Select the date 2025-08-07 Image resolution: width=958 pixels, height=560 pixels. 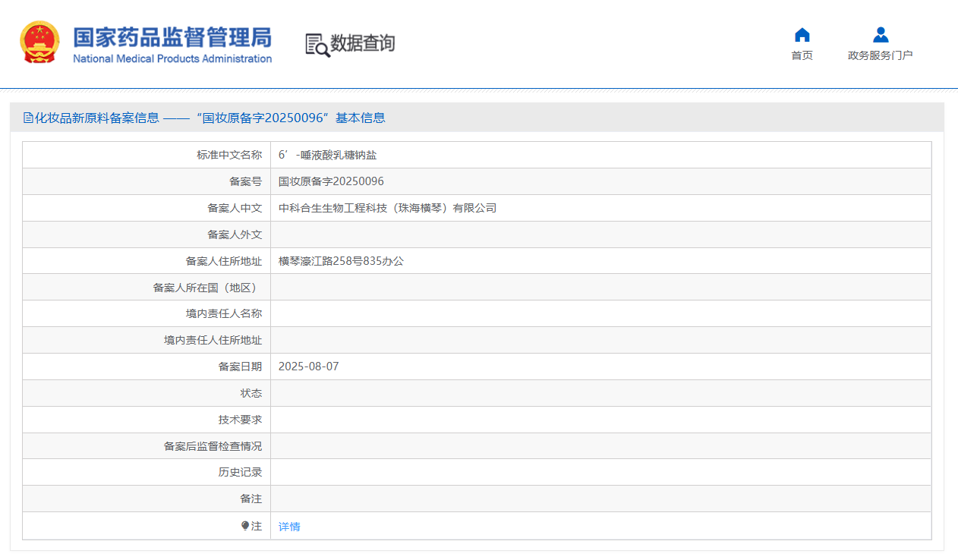coord(308,367)
